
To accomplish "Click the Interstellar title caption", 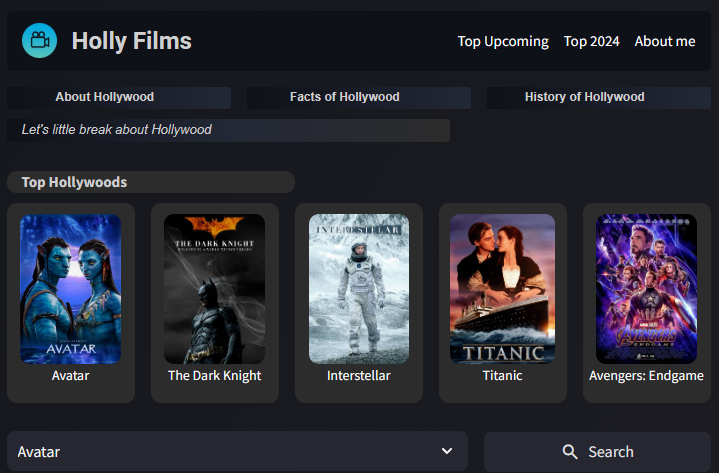I will (x=359, y=376).
